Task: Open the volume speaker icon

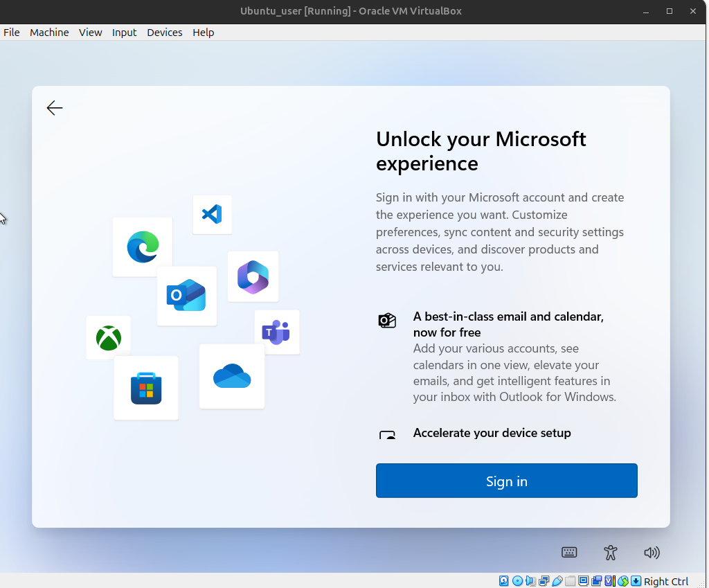Action: [652, 552]
